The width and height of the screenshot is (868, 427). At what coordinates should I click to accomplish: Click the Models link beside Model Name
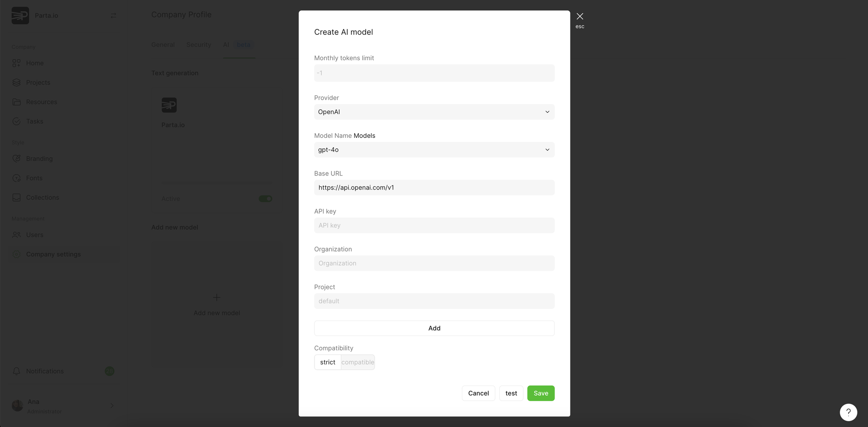[364, 136]
